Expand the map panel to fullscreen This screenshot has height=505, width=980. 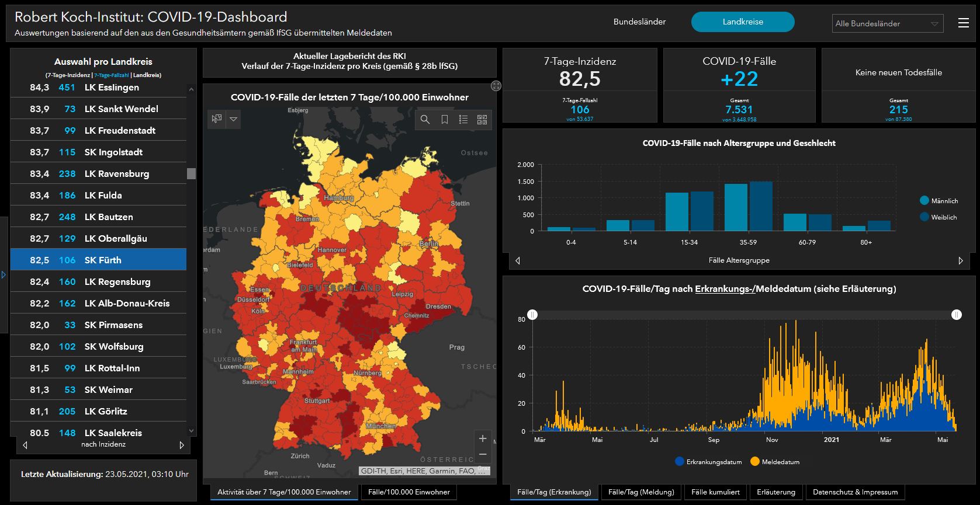496,86
